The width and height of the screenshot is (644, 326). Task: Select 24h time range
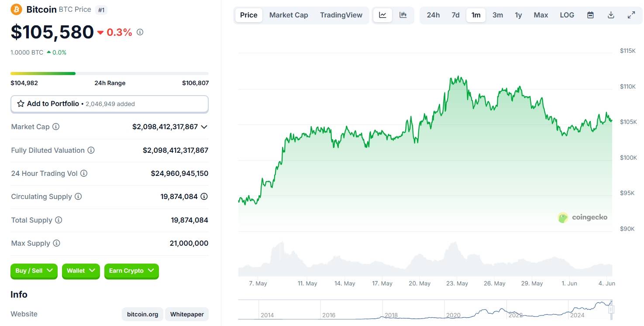point(433,15)
